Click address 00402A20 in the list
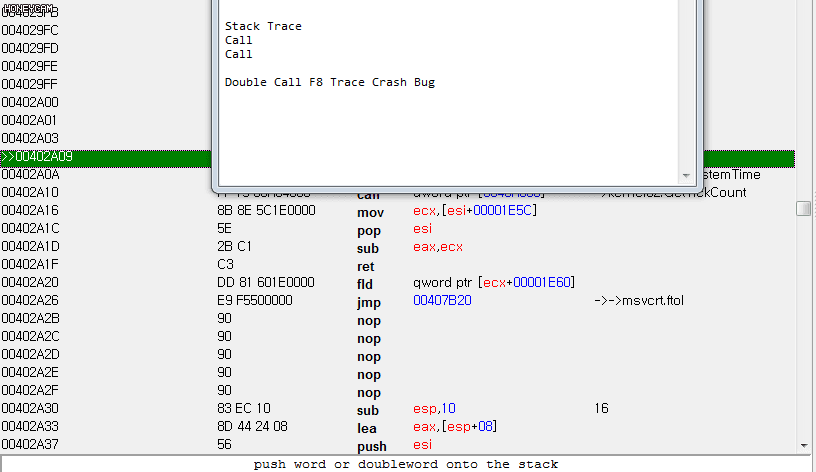 pos(30,283)
